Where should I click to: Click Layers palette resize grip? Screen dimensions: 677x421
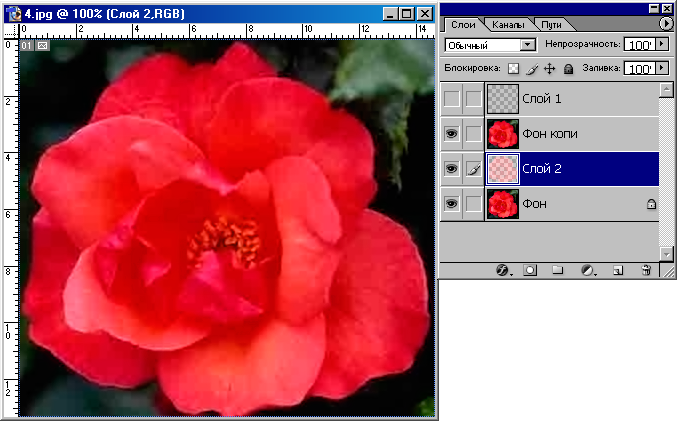668,271
